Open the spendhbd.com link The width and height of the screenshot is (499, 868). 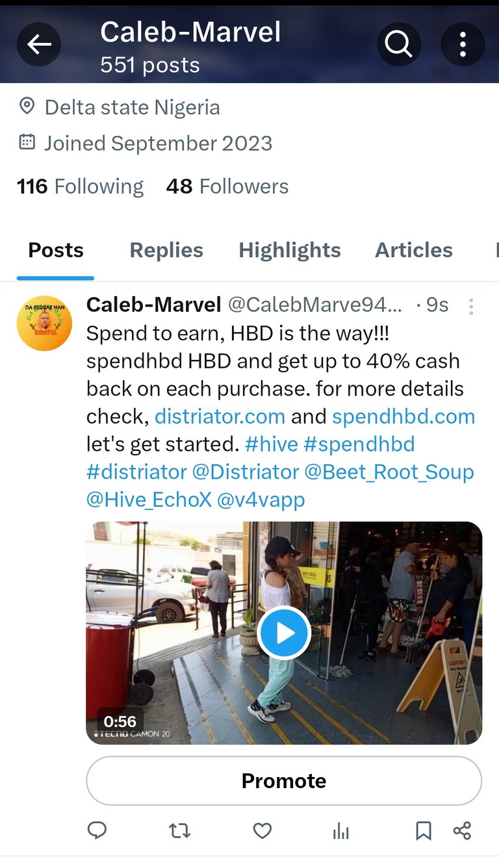point(403,416)
